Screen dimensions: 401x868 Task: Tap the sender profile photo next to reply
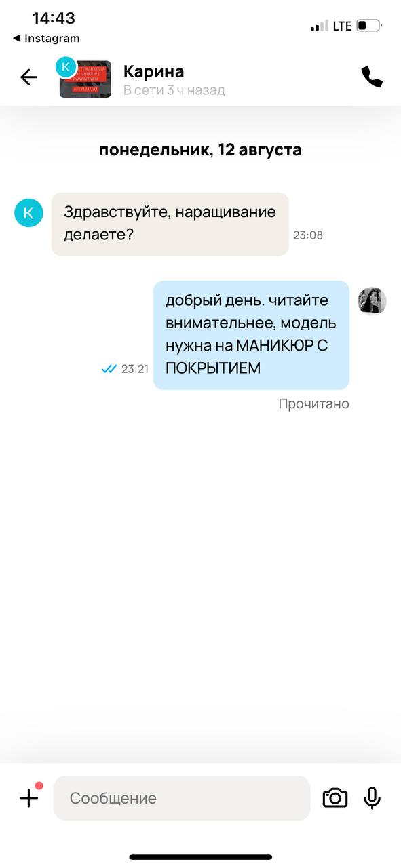[x=372, y=300]
